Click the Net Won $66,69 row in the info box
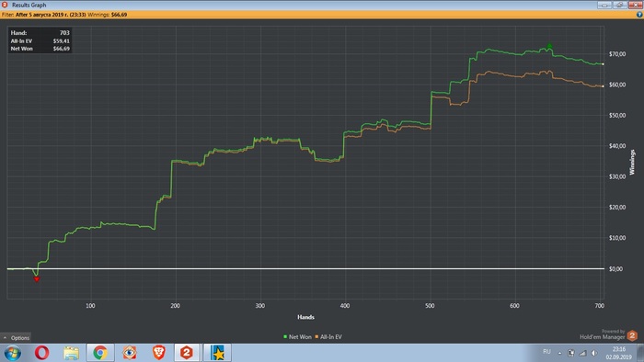 point(40,49)
